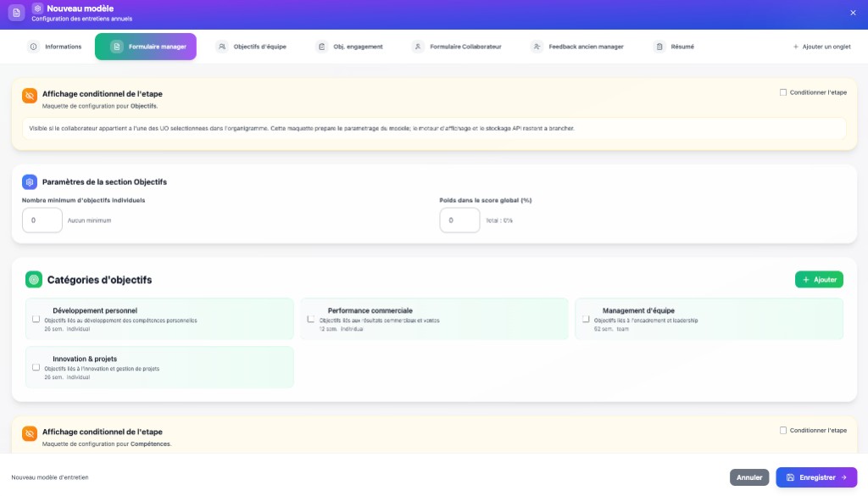Image resolution: width=868 pixels, height=496 pixels.
Task: Click the Nombre minimum d'objectifs input field
Action: click(42, 220)
